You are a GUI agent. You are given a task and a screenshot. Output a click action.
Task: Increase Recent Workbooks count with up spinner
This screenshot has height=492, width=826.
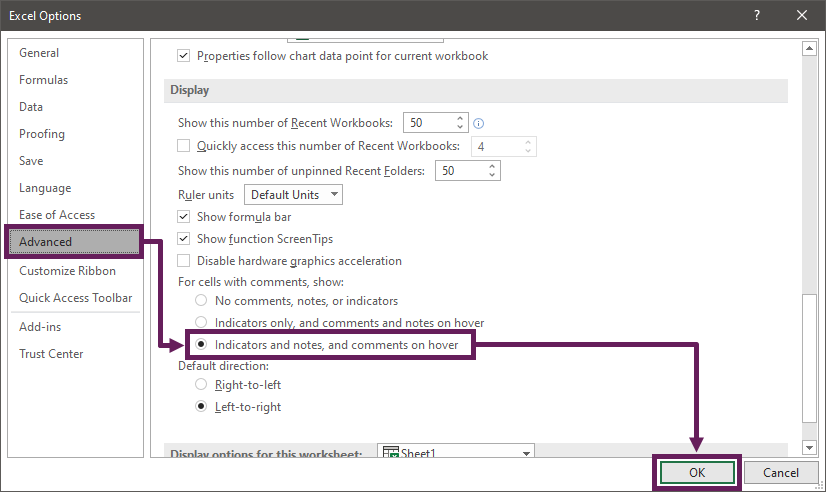[460, 119]
